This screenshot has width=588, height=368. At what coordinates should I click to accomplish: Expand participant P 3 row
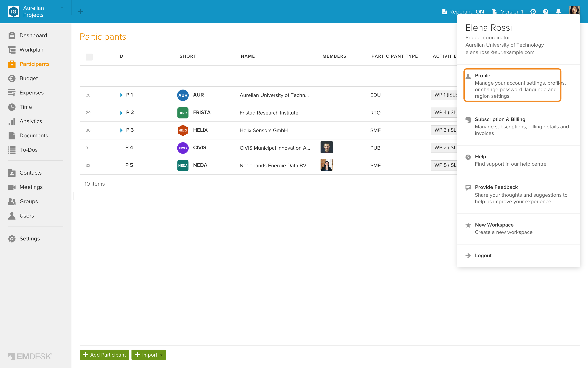[x=121, y=130]
